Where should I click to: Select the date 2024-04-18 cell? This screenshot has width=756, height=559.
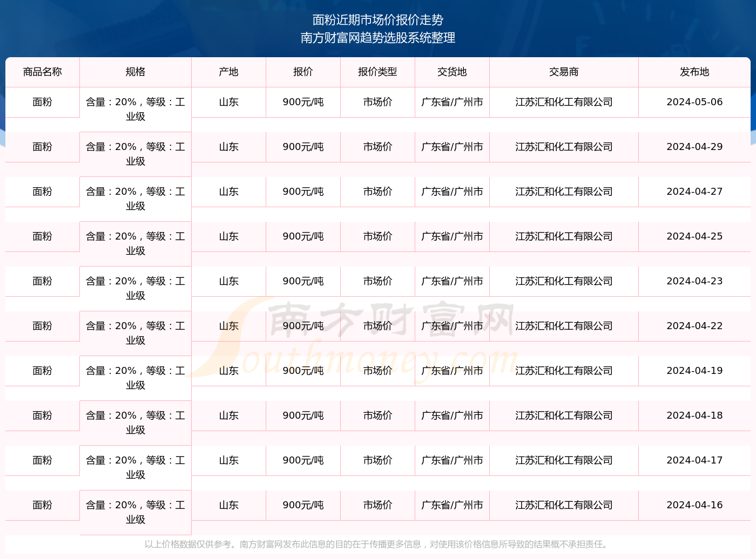(x=694, y=415)
